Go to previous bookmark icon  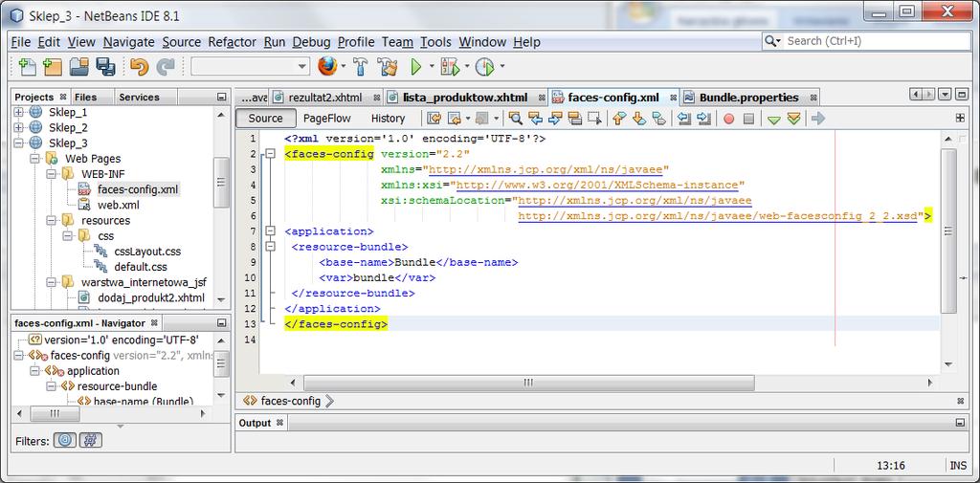tap(619, 118)
